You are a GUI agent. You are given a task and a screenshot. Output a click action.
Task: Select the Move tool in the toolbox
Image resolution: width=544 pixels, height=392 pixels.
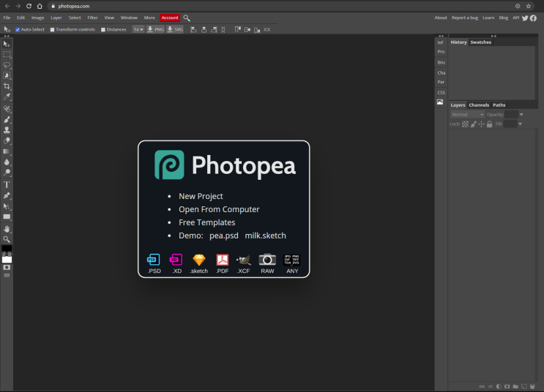[7, 44]
